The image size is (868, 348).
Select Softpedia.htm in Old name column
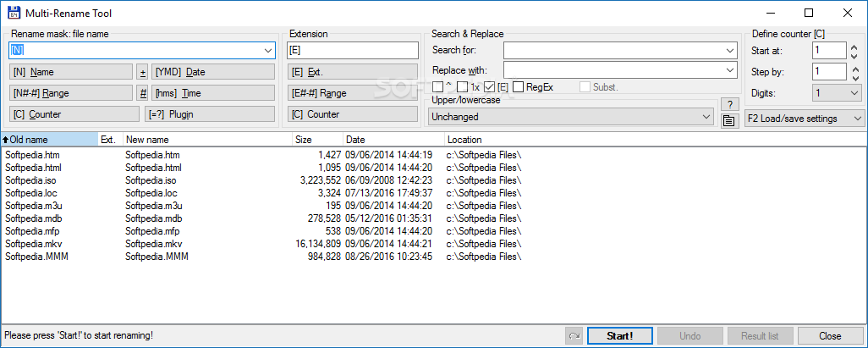tap(32, 155)
